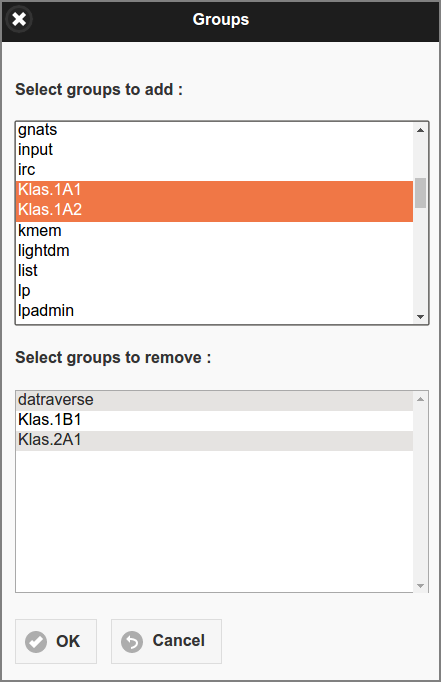Click down arrow of add-list scrollbar
This screenshot has height=682, width=441.
[x=420, y=317]
